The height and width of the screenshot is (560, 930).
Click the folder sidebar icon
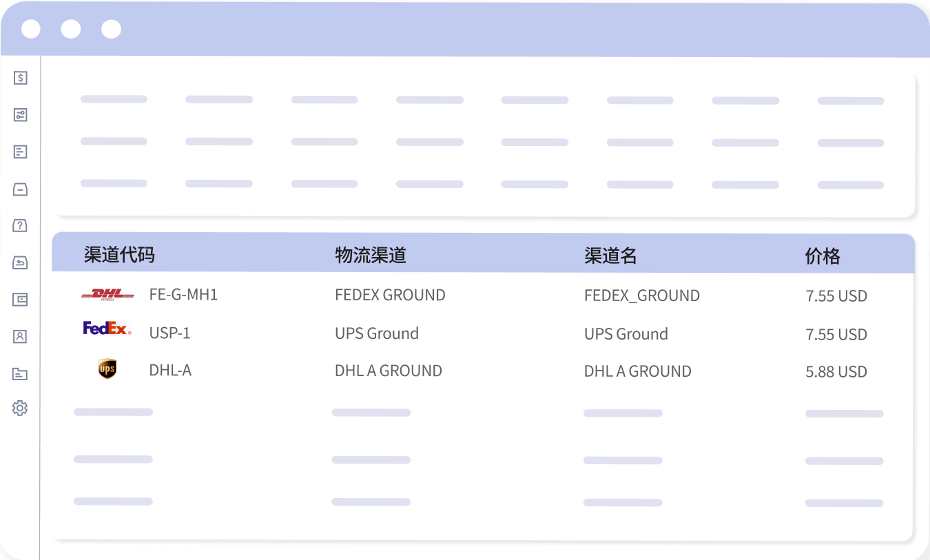click(21, 373)
